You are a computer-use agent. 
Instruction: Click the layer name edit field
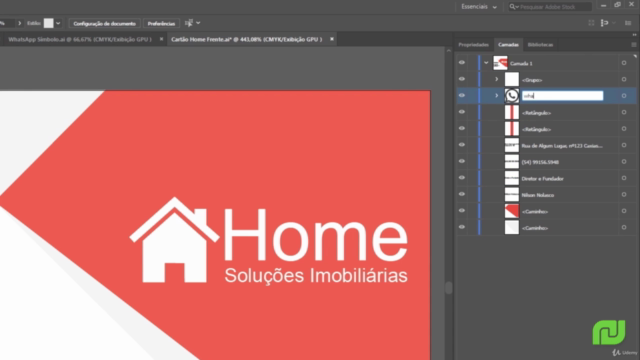(x=562, y=96)
